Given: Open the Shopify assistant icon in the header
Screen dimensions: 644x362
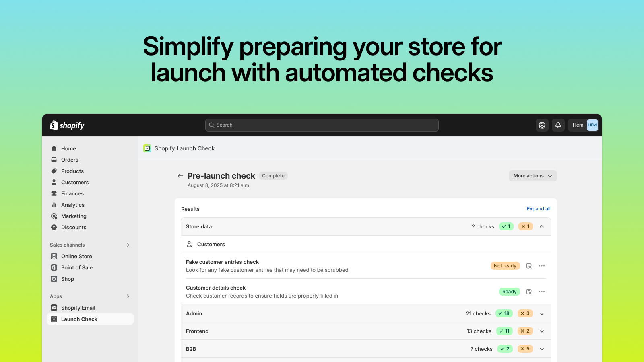Looking at the screenshot, I should pyautogui.click(x=542, y=125).
